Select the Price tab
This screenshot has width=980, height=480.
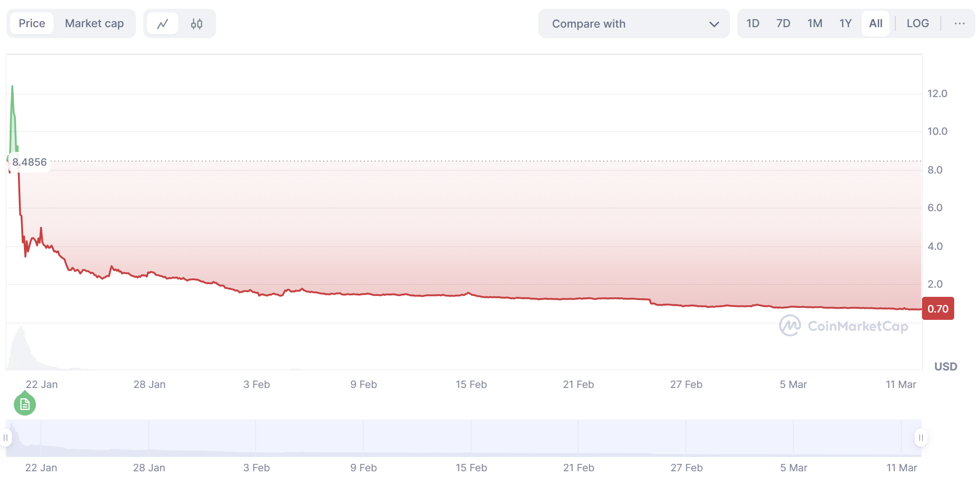32,23
